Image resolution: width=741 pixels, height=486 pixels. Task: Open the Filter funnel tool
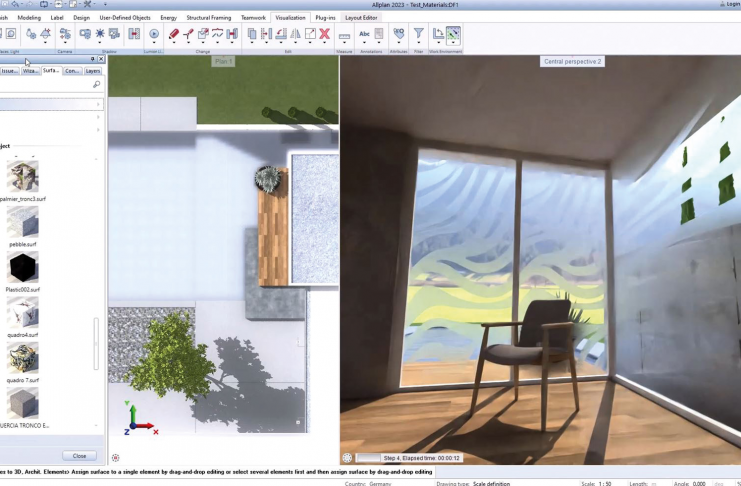tap(419, 34)
